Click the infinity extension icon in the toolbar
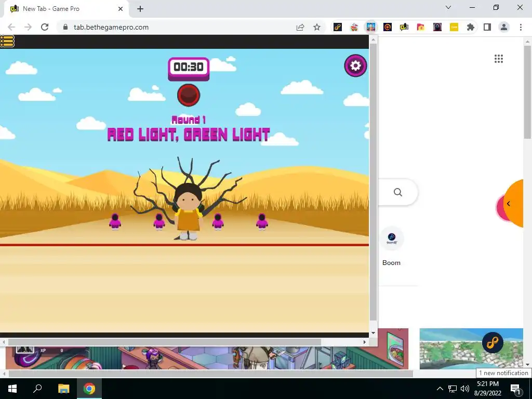Image resolution: width=532 pixels, height=399 pixels. tap(338, 27)
